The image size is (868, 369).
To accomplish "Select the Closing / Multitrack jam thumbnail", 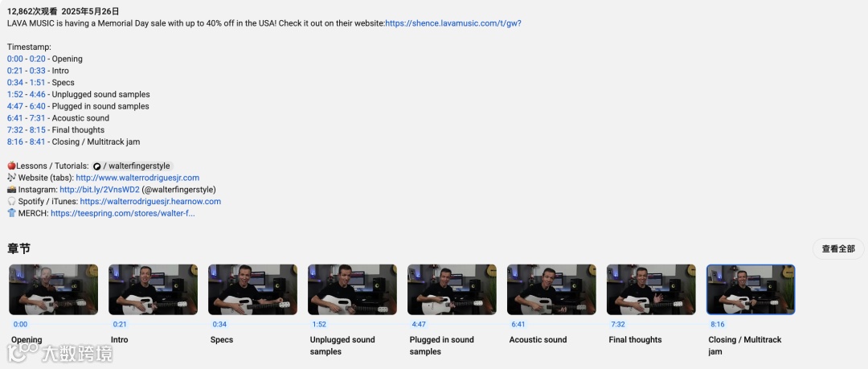I will tap(751, 289).
